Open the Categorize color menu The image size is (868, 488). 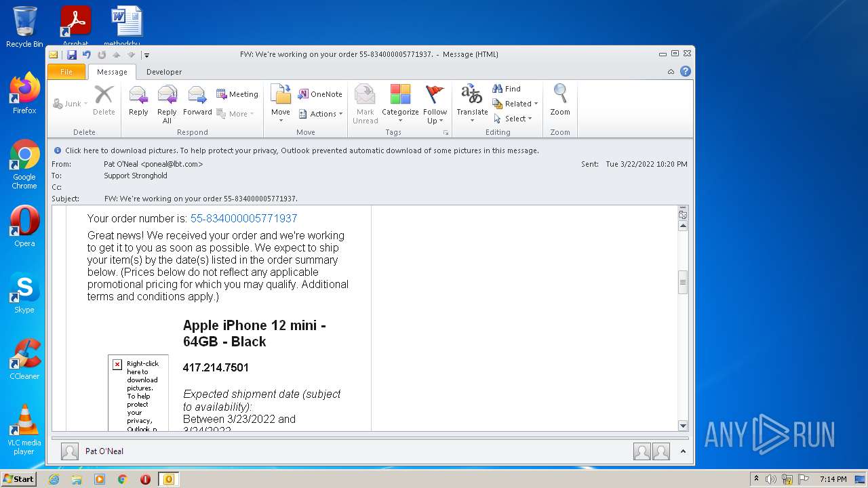[x=400, y=104]
